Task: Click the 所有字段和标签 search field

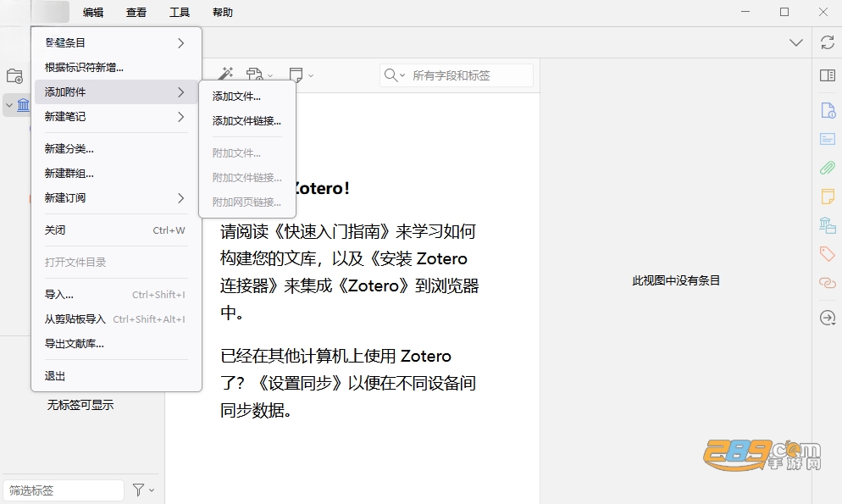Action: pyautogui.click(x=457, y=75)
